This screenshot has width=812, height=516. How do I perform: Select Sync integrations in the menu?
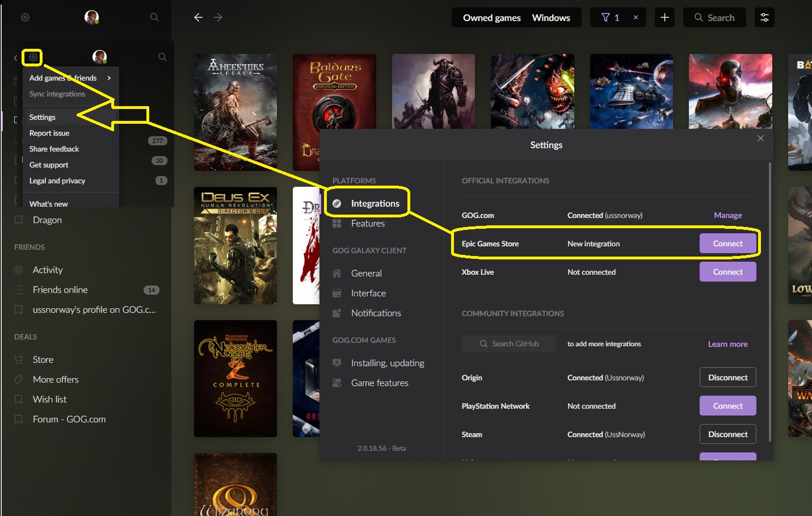[57, 94]
